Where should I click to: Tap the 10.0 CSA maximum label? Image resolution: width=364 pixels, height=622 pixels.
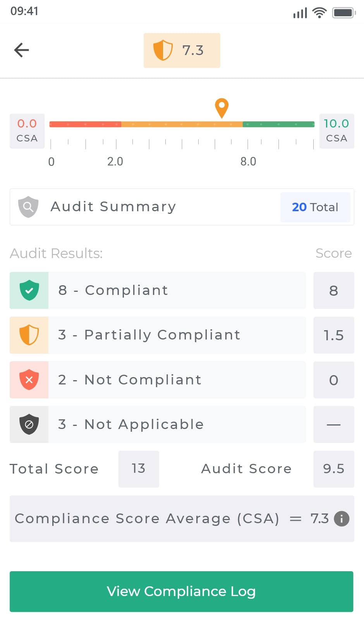(337, 131)
